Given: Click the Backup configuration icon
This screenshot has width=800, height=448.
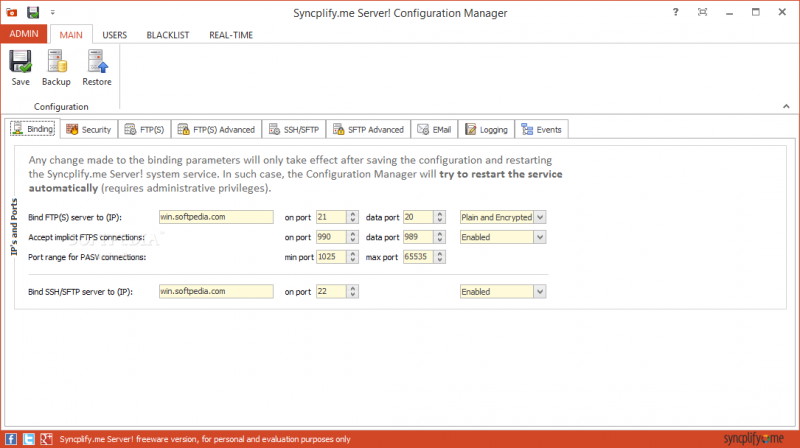Looking at the screenshot, I should point(56,68).
